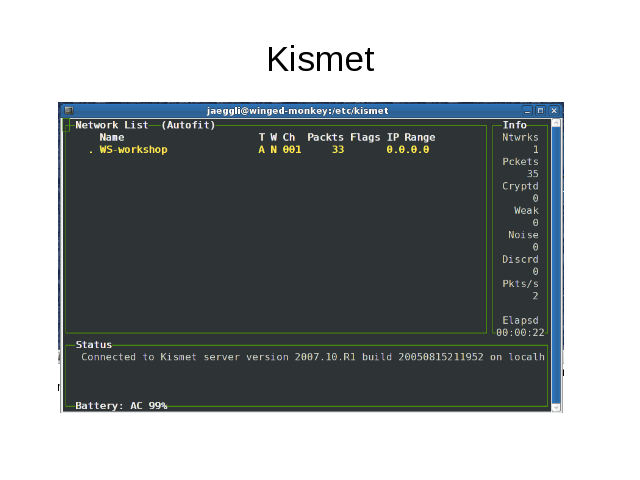640x480 pixels.
Task: Maximize the Kismet terminal window
Action: (x=540, y=110)
